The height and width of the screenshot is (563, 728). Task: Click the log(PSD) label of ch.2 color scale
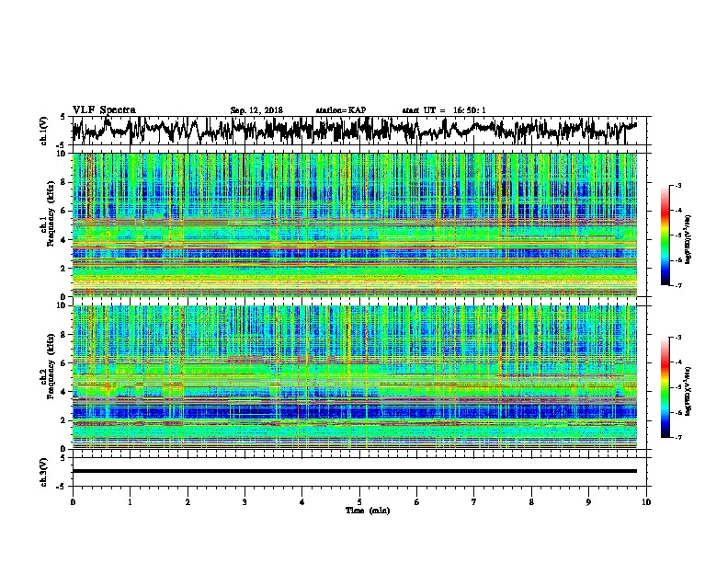click(x=688, y=392)
